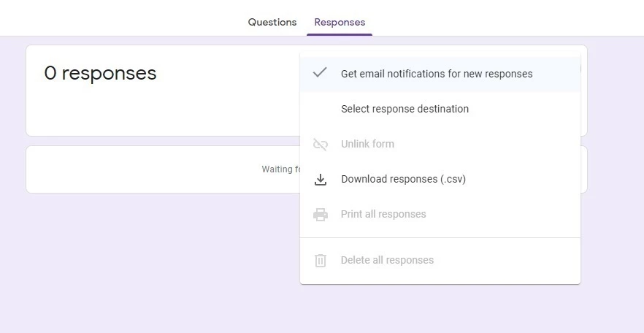
Task: Click the "Waiting" message text
Action: [277, 169]
